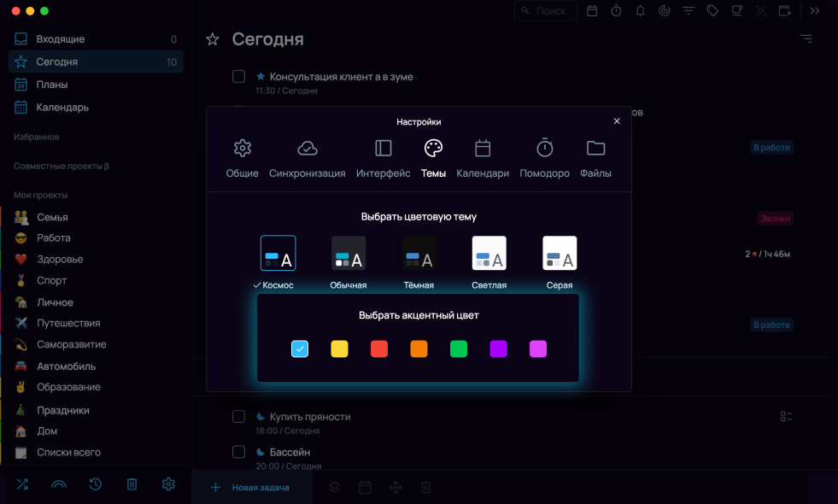Open the sort options menu for Сегодня
This screenshot has width=838, height=504.
[806, 39]
